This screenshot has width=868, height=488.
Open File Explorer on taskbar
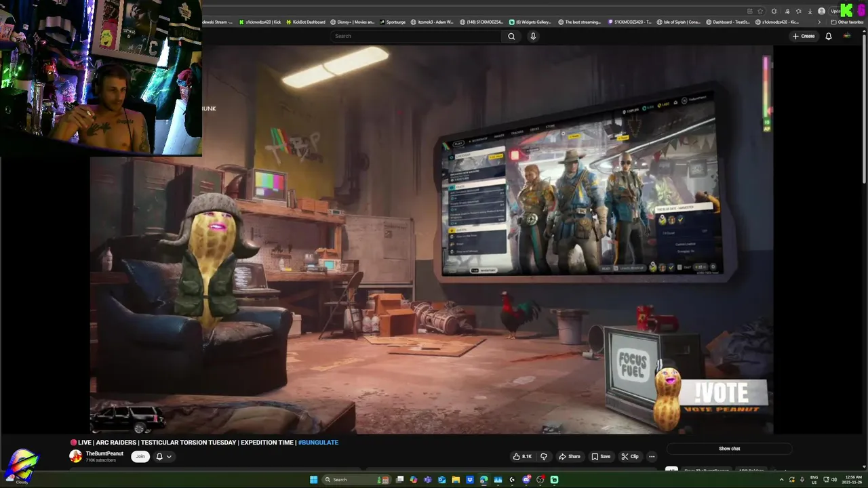[456, 480]
